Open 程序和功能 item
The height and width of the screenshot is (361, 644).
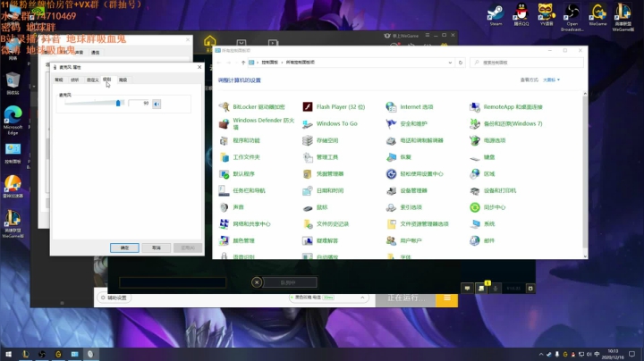tap(240, 140)
